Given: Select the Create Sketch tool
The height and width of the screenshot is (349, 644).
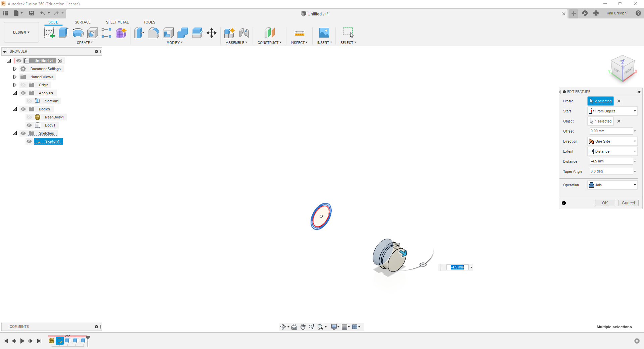Looking at the screenshot, I should [49, 33].
